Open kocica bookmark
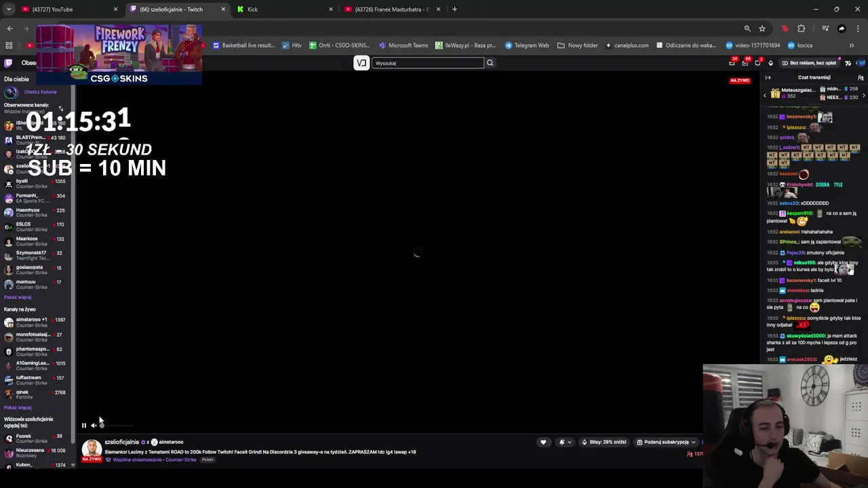Image resolution: width=868 pixels, height=488 pixels. coord(800,45)
